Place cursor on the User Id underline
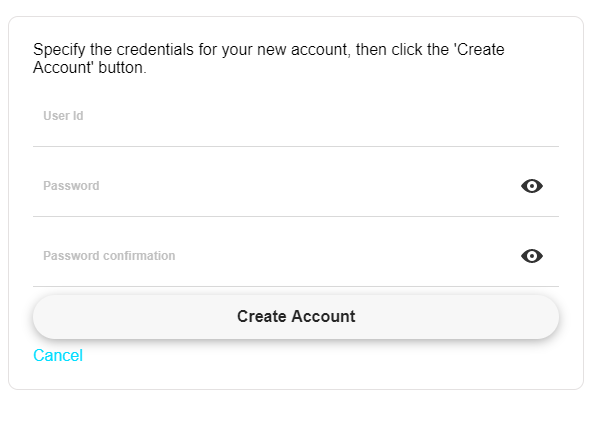 coord(296,146)
